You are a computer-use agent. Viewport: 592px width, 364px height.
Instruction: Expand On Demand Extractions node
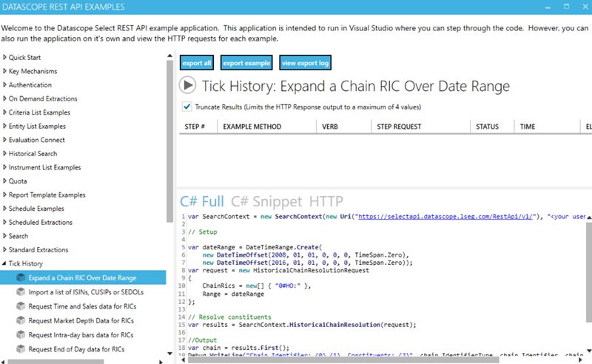5,99
